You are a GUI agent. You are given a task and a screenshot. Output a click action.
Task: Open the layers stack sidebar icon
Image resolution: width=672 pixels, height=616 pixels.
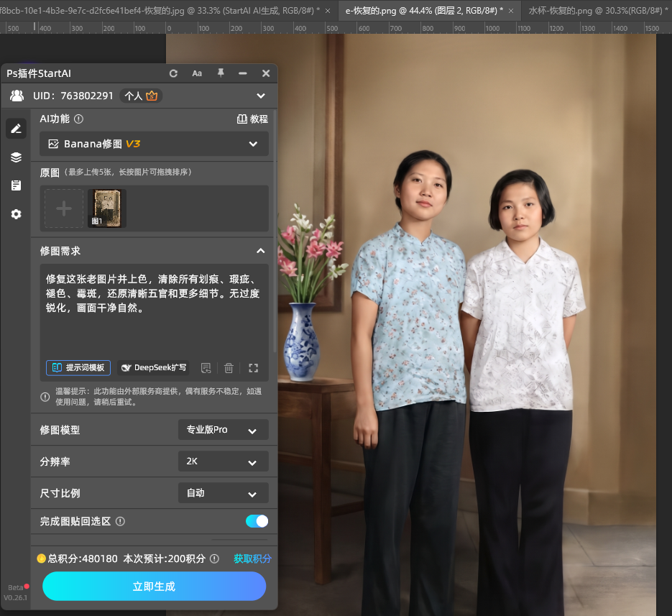[17, 157]
